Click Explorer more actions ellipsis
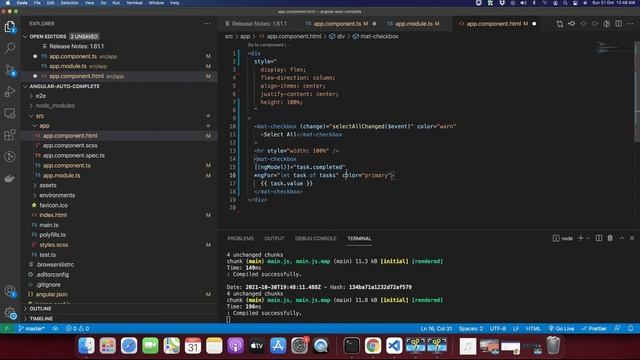 [207, 24]
